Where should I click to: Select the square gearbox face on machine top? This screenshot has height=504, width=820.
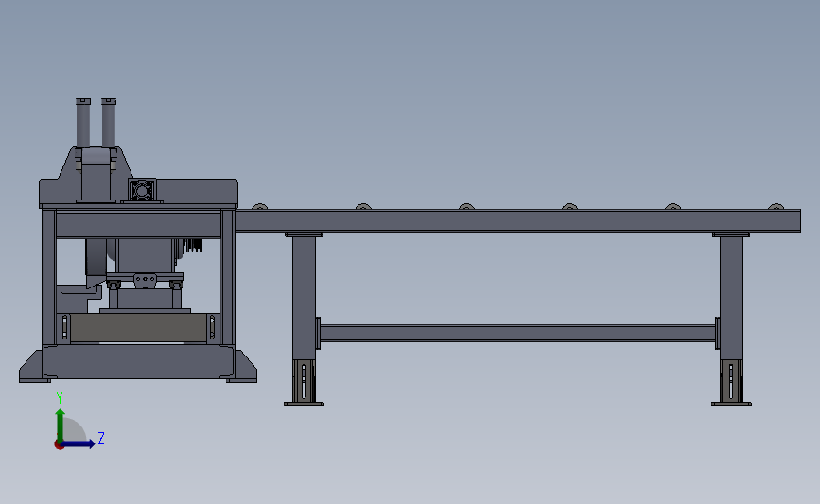coord(142,190)
